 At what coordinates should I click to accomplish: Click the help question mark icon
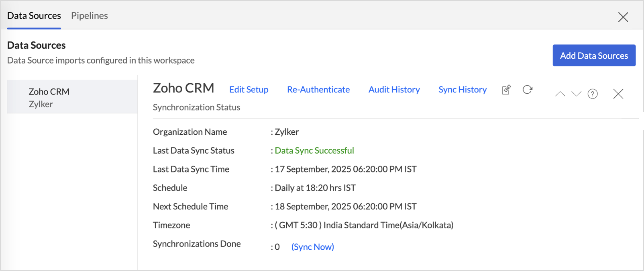[x=593, y=94]
